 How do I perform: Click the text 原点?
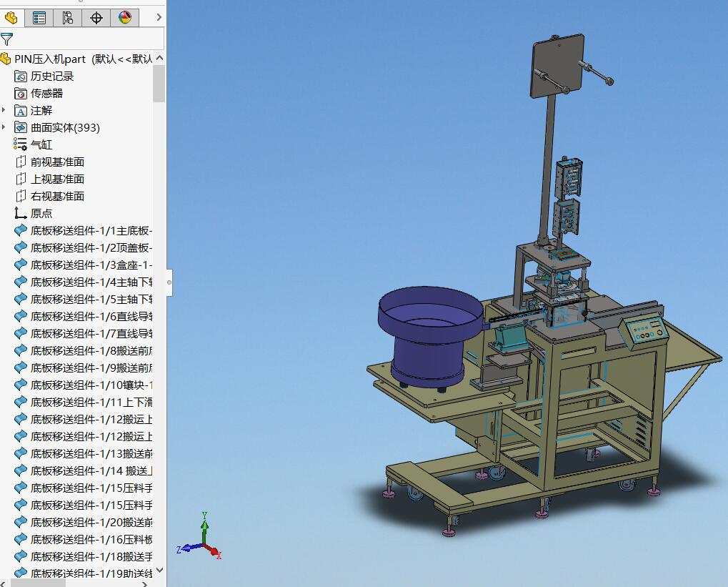[x=41, y=213]
